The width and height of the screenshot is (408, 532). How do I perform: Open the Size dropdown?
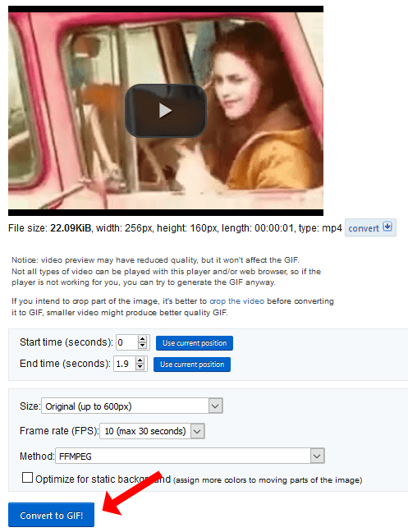click(132, 406)
